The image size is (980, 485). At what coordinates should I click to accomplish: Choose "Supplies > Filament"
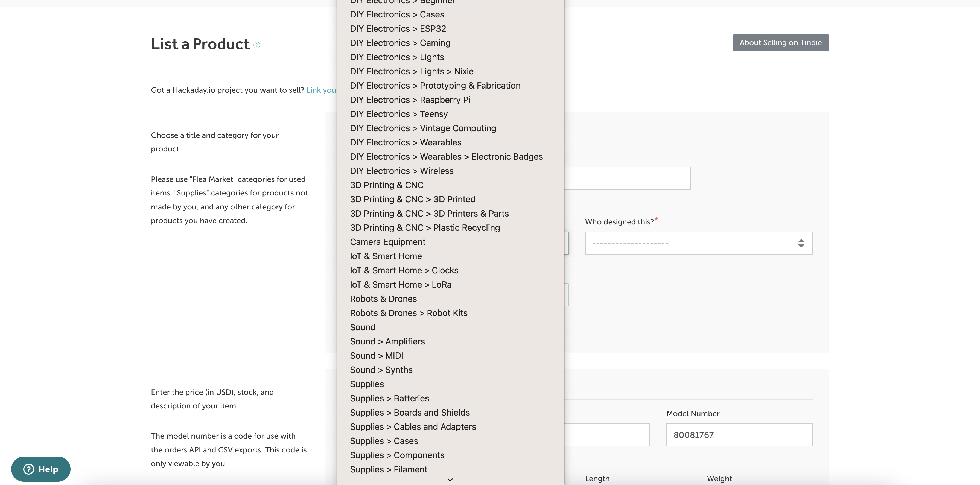pyautogui.click(x=389, y=469)
